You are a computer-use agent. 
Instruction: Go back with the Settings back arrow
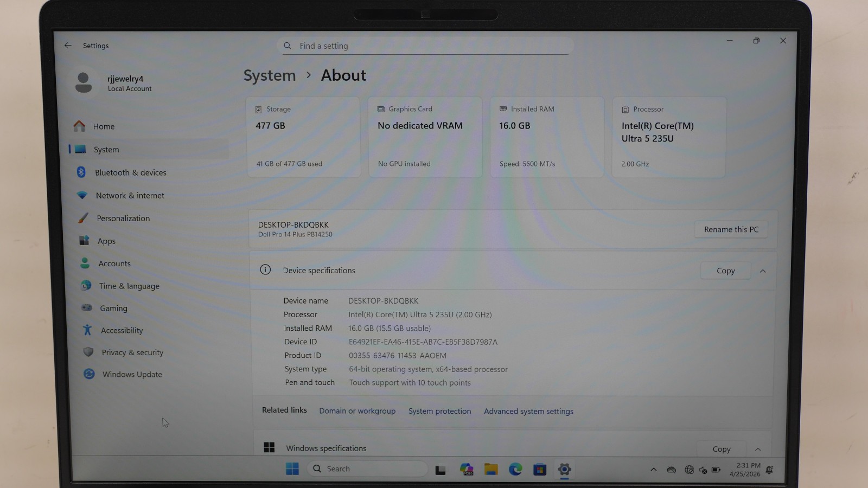pos(68,46)
